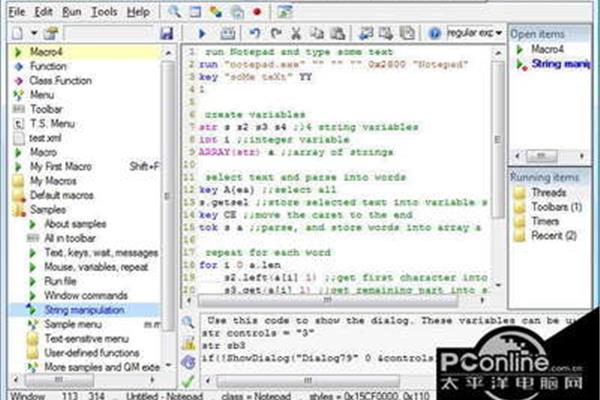This screenshot has width=600, height=400.
Task: Select the 'Mouse, variables, repeat' sample
Action: (x=96, y=267)
